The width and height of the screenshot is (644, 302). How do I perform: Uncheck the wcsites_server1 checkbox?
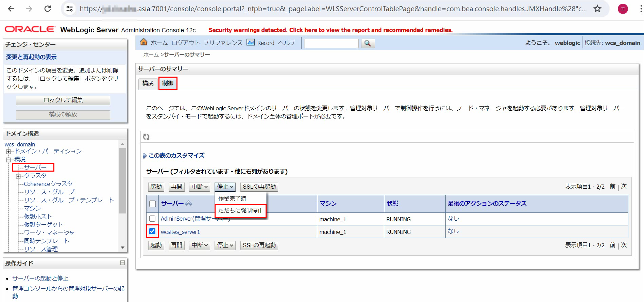[x=152, y=231]
